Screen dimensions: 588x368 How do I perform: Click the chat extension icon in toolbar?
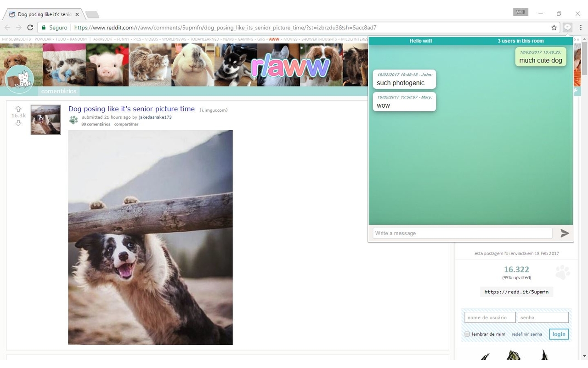point(568,28)
